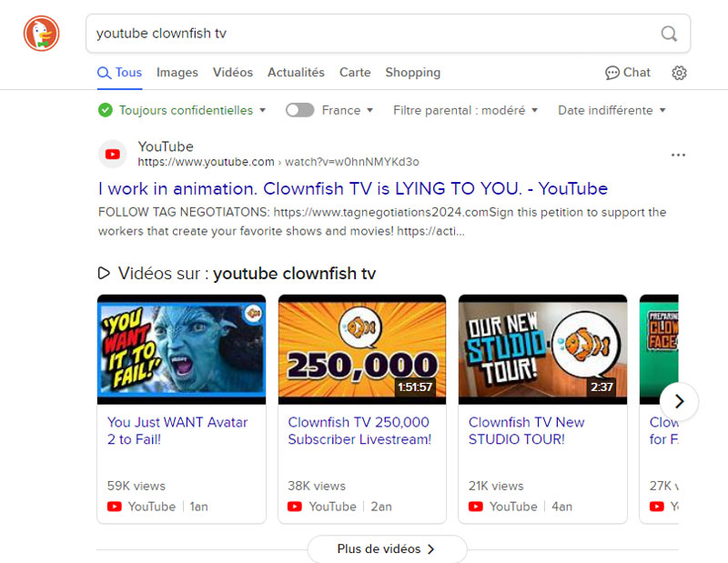Click green checkmark privacy icon
Screen dimensions: 728x563
(x=106, y=110)
